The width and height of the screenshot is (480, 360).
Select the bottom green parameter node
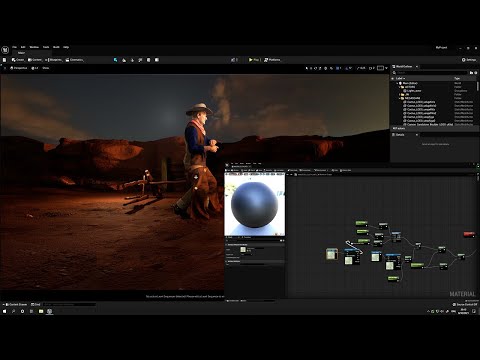click(x=393, y=278)
